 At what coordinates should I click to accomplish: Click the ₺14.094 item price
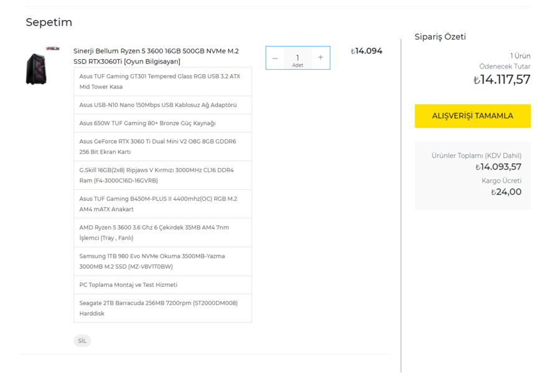tap(366, 51)
